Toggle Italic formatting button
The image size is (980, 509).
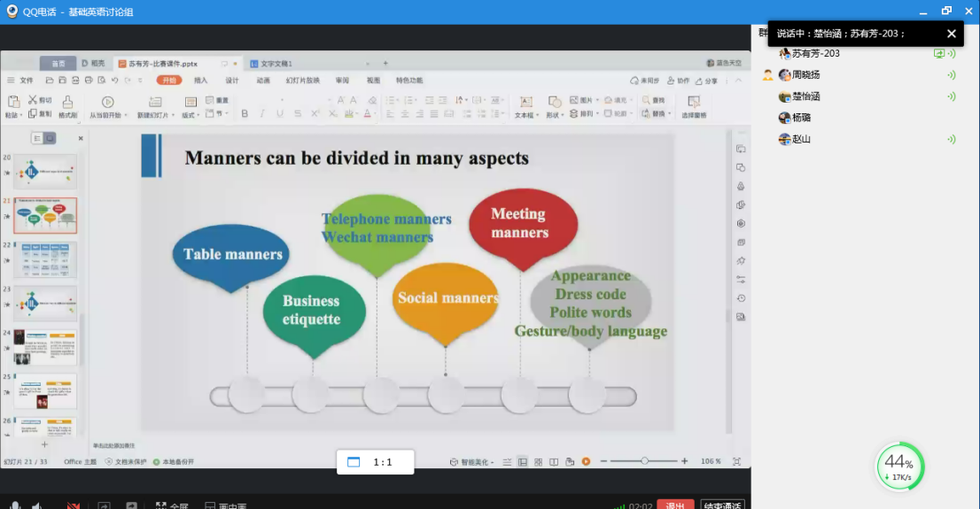(262, 114)
